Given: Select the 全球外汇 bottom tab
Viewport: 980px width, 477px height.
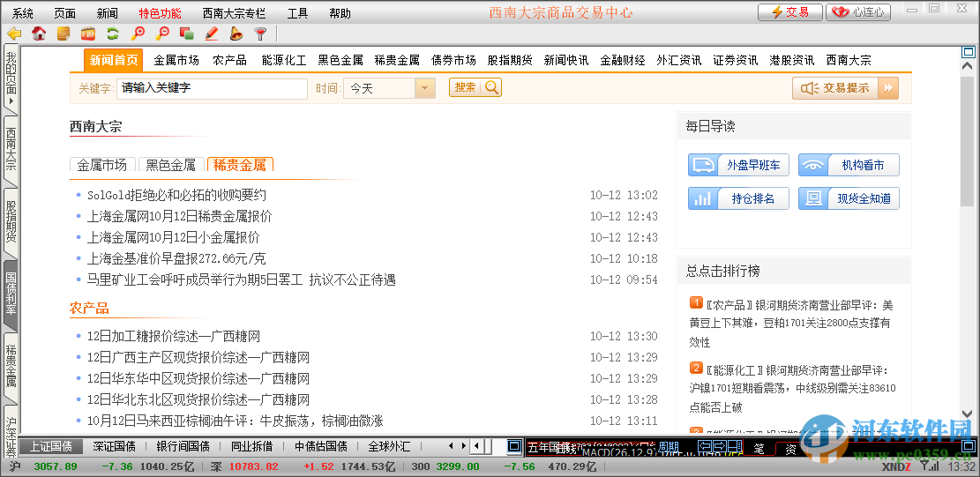Looking at the screenshot, I should click(389, 446).
